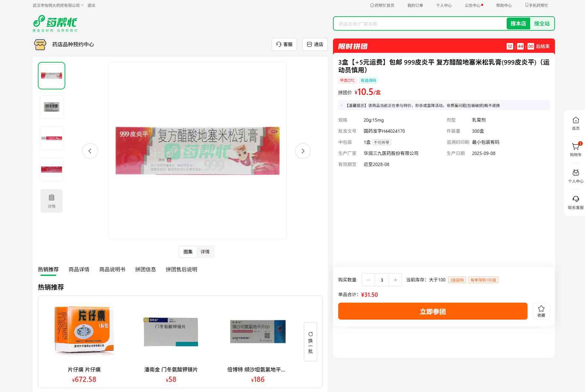Show next product image with right arrow

[303, 151]
